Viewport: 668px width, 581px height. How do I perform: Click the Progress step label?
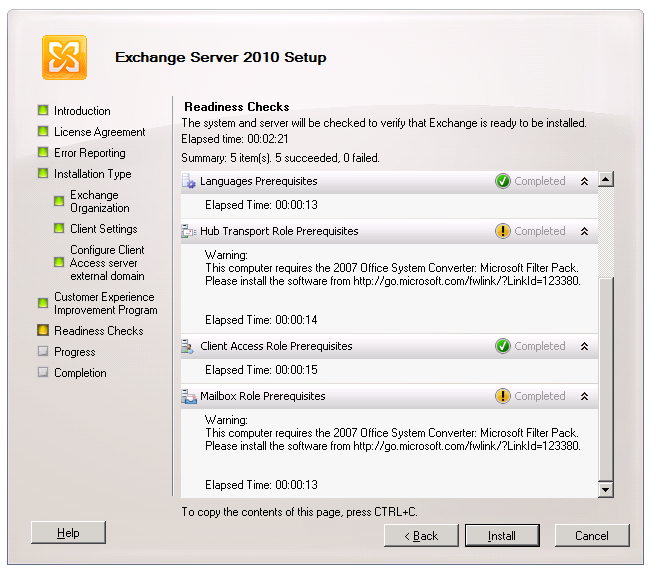(75, 352)
